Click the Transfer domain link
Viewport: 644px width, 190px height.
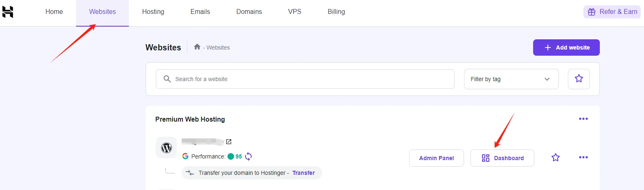pyautogui.click(x=303, y=173)
